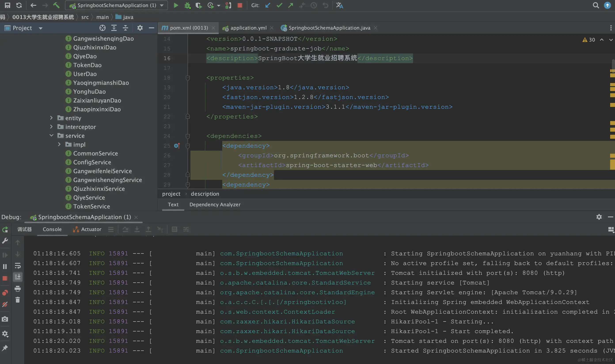Click the green Run button in toolbar
The height and width of the screenshot is (364, 615).
[176, 5]
